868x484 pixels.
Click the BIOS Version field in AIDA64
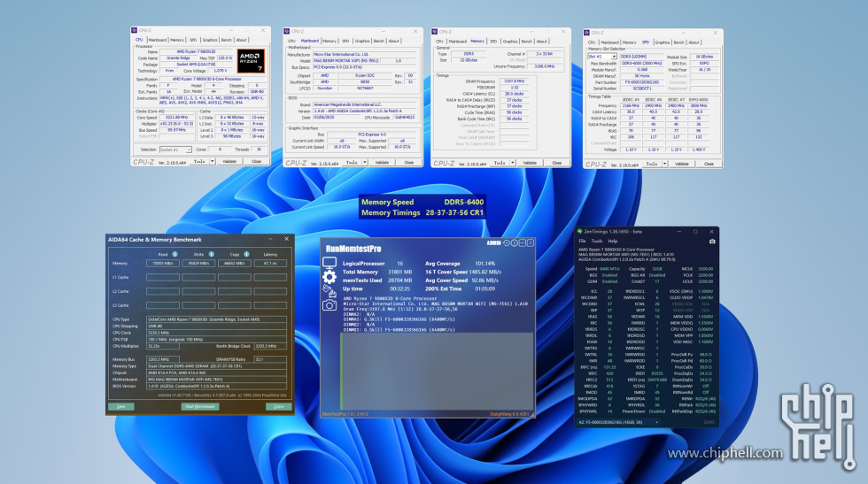point(216,386)
